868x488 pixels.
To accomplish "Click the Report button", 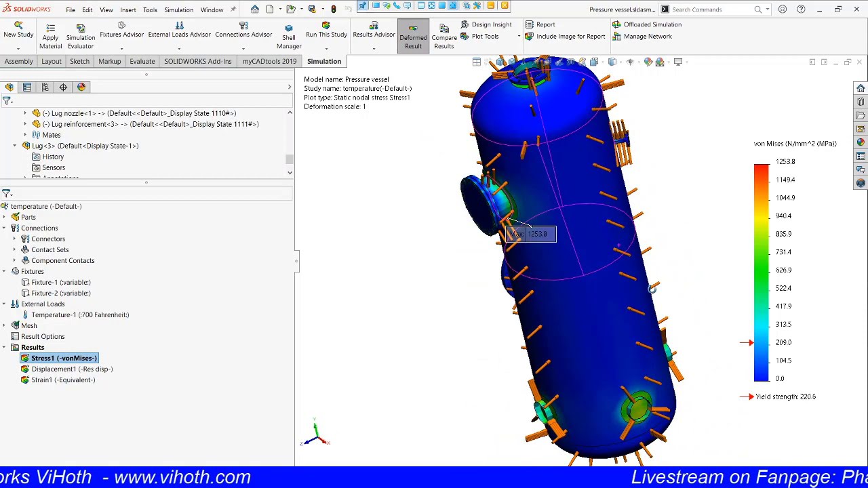I will pyautogui.click(x=540, y=24).
